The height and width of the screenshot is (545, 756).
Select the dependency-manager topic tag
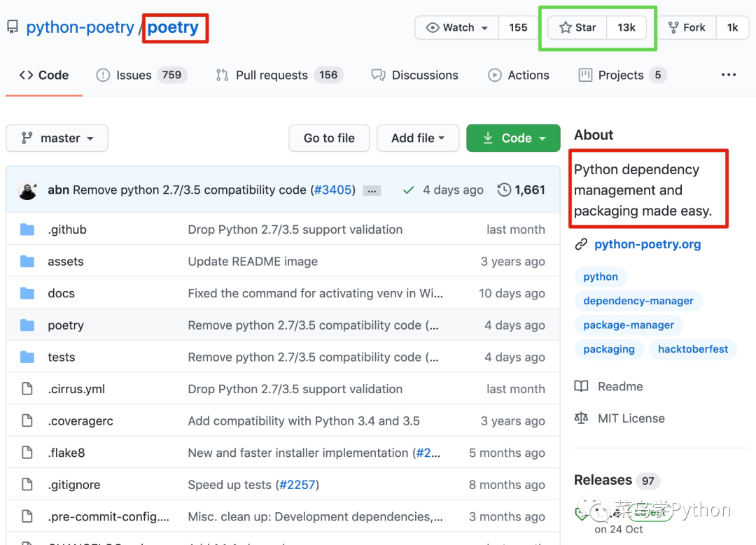638,301
